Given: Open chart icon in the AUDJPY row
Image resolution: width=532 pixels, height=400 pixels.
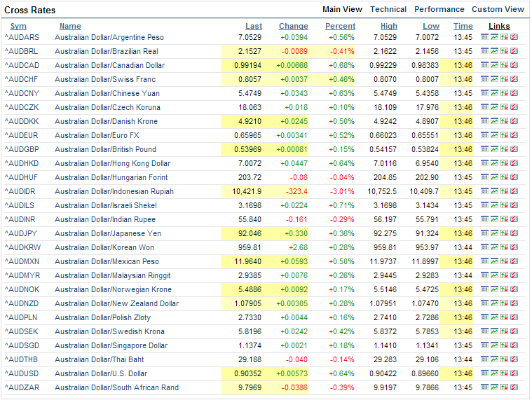Looking at the screenshot, I should pyautogui.click(x=494, y=233).
